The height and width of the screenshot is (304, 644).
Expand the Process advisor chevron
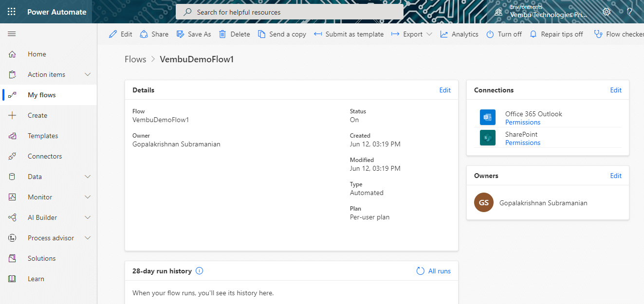coord(88,238)
